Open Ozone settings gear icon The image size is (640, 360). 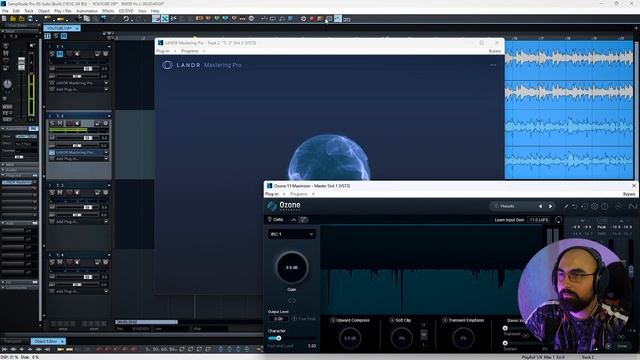coord(594,207)
